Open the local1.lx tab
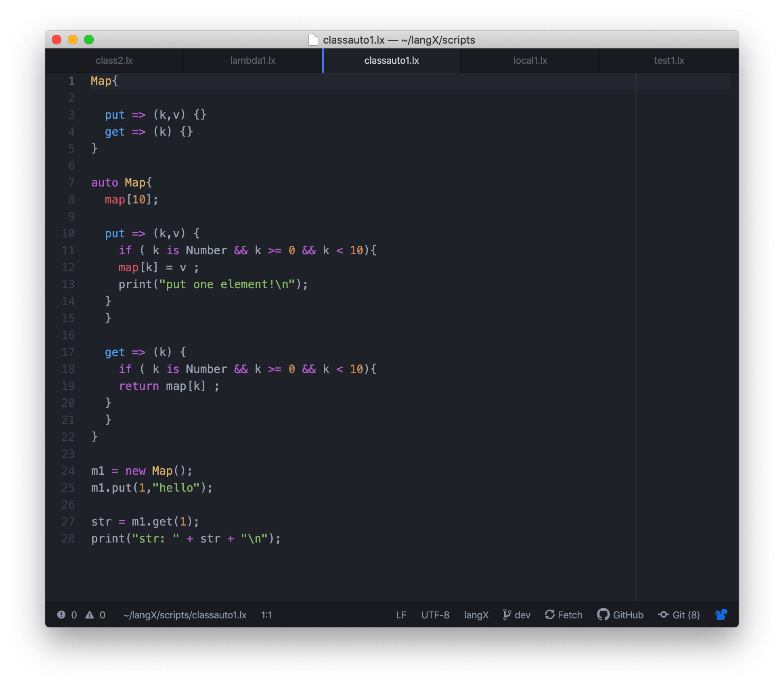This screenshot has height=687, width=784. pos(530,61)
